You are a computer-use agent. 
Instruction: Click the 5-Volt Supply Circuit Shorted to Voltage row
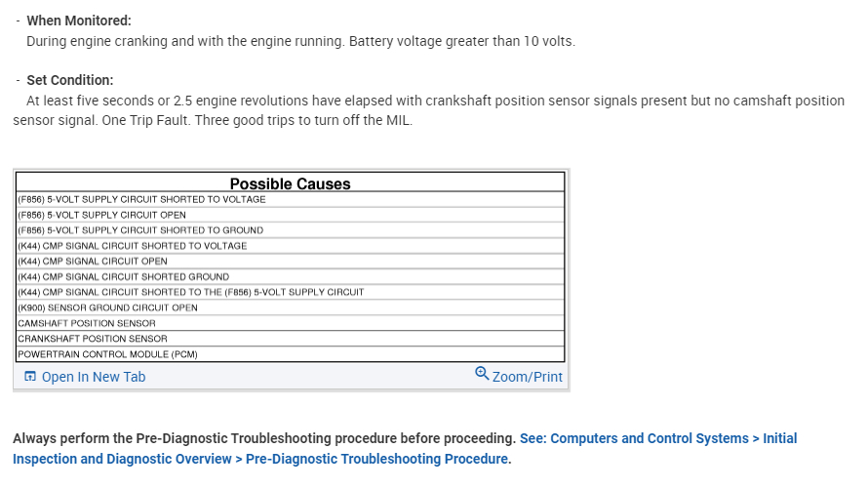[141, 199]
